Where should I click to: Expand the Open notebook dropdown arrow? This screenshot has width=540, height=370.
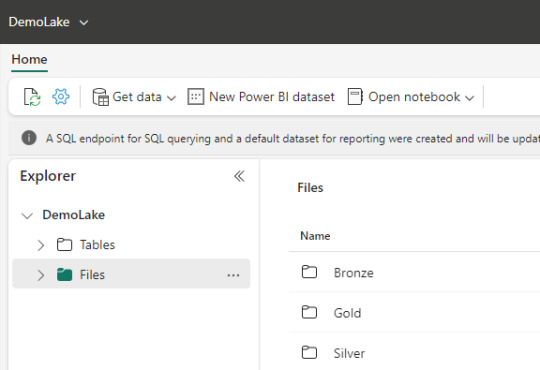pyautogui.click(x=469, y=98)
